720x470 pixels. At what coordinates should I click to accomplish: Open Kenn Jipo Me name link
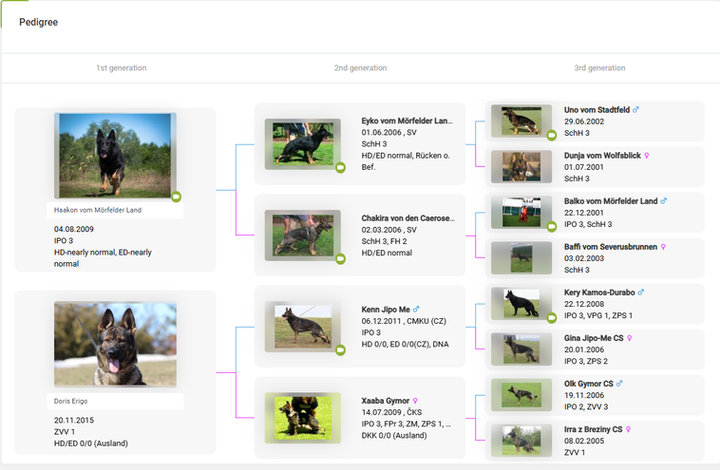(x=386, y=309)
